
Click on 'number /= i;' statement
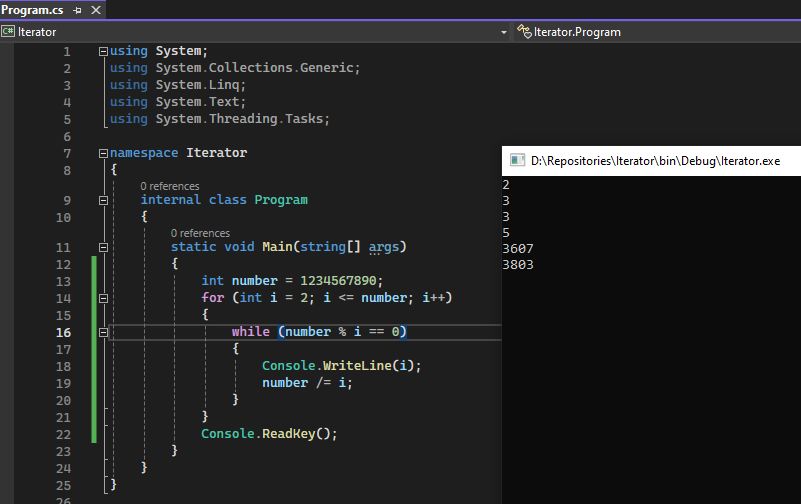307,382
